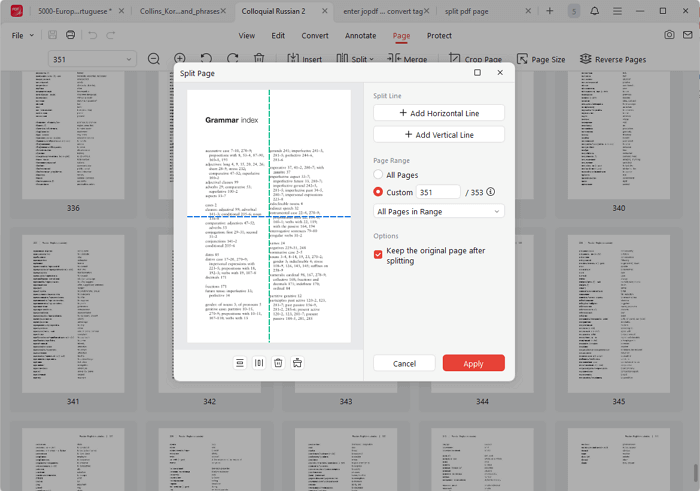Select page 336 thumbnail
Screen dimensions: 700x491
point(73,135)
